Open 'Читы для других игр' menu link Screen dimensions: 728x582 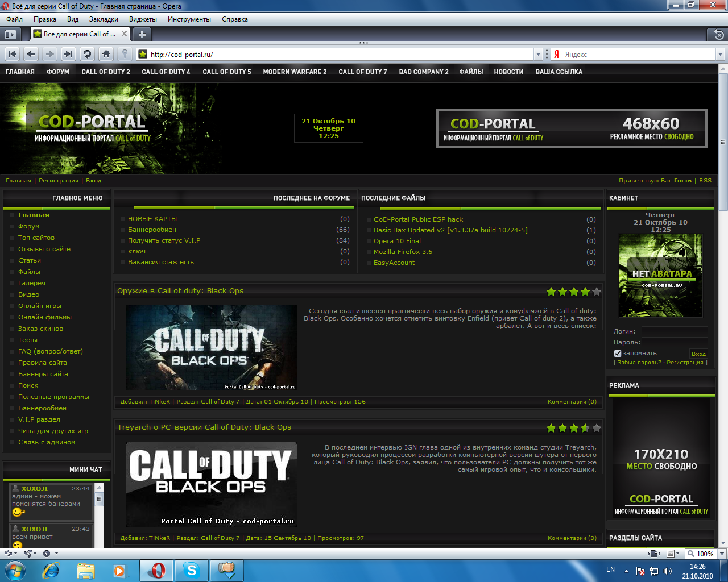coord(53,431)
